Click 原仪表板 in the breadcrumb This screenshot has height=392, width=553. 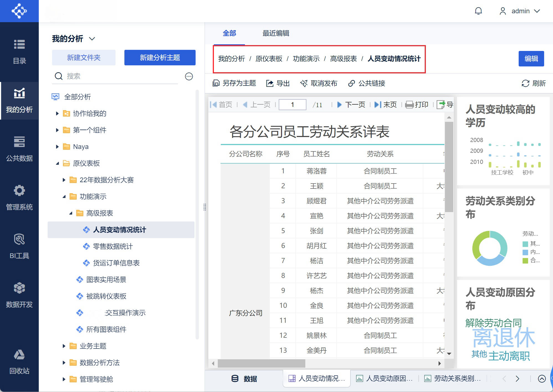tap(269, 59)
